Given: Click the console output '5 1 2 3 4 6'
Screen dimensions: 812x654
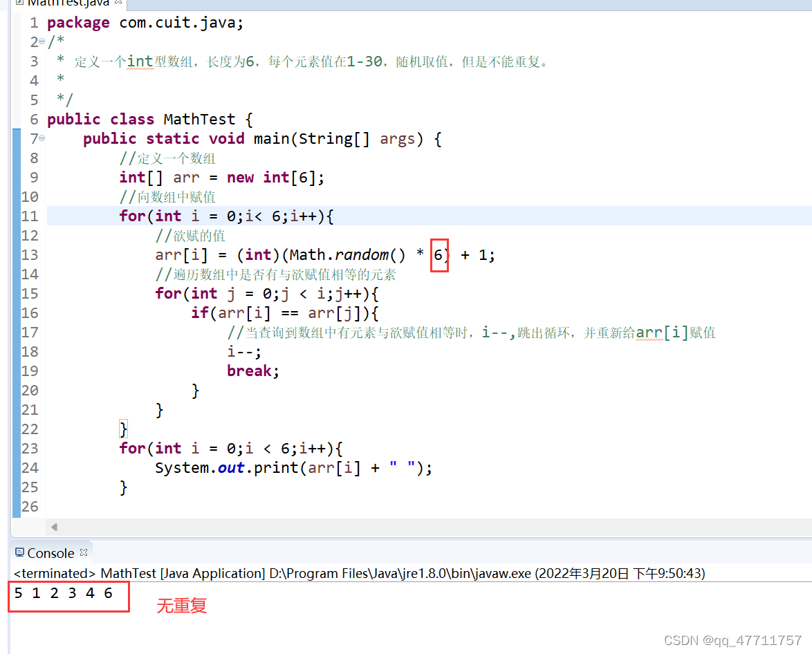Looking at the screenshot, I should tap(63, 593).
